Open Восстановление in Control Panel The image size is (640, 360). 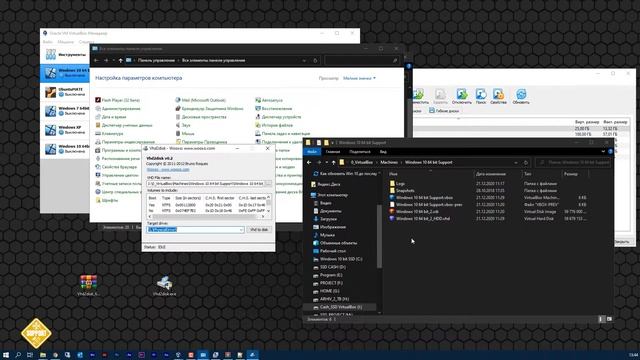click(274, 109)
